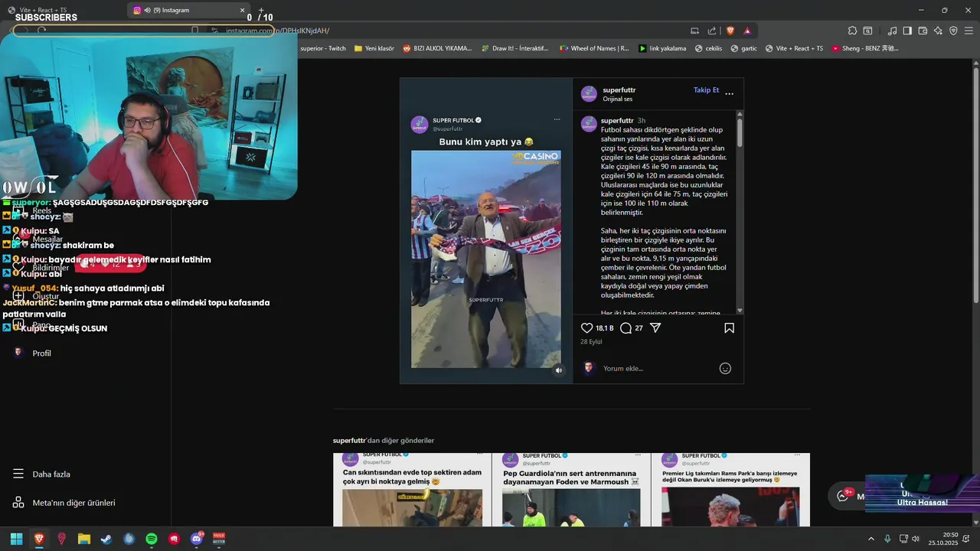Open superfuttr profile name in post header

pyautogui.click(x=619, y=90)
